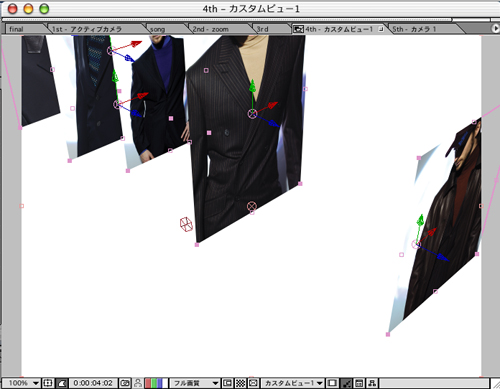Switch to the final tab
The image size is (500, 389).
[x=25, y=29]
